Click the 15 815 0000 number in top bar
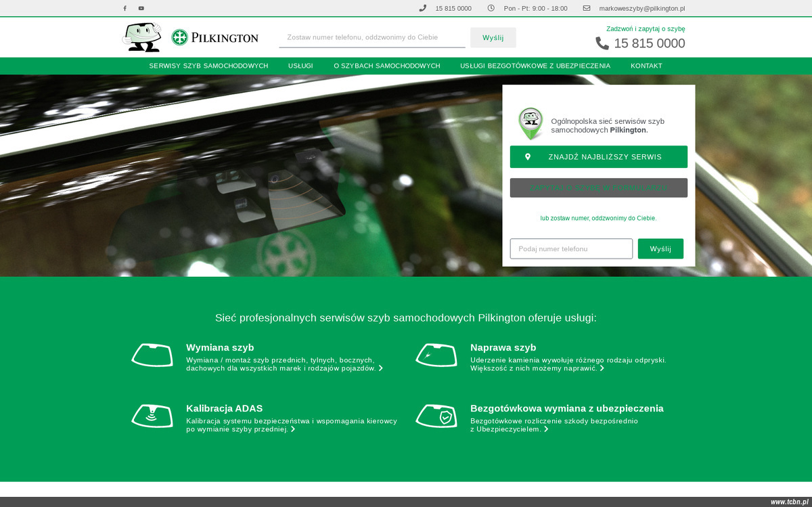The image size is (812, 507). (453, 8)
